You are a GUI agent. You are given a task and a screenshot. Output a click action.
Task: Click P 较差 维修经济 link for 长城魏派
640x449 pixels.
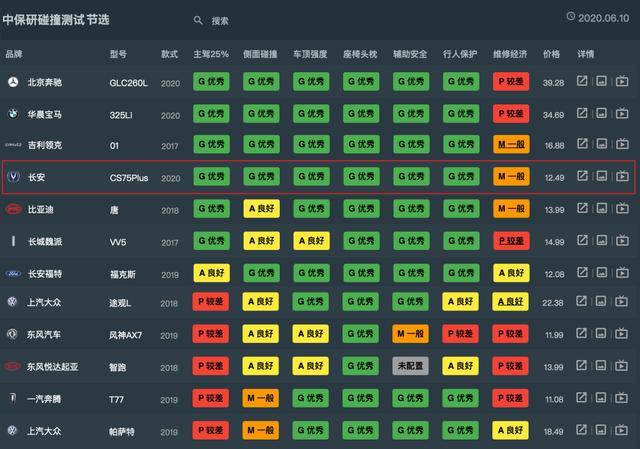[511, 241]
